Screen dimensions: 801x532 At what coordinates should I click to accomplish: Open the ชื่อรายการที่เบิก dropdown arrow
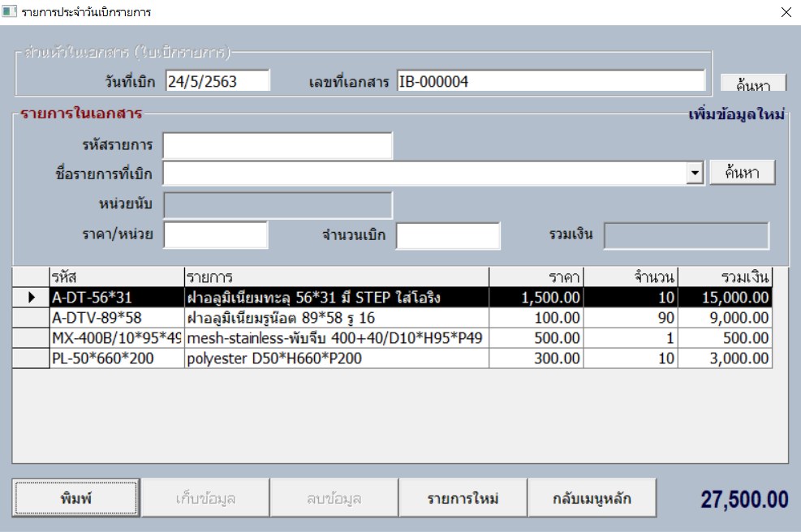tap(695, 173)
